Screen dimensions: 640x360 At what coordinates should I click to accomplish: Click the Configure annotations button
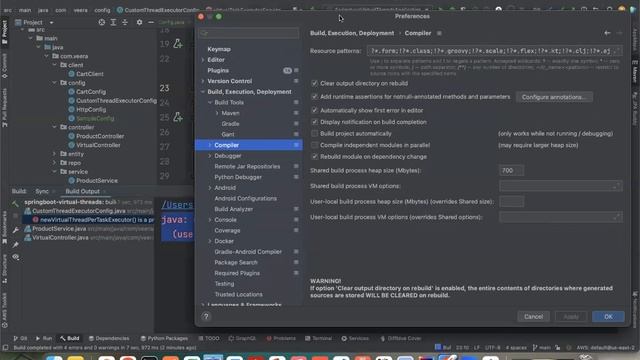[554, 97]
